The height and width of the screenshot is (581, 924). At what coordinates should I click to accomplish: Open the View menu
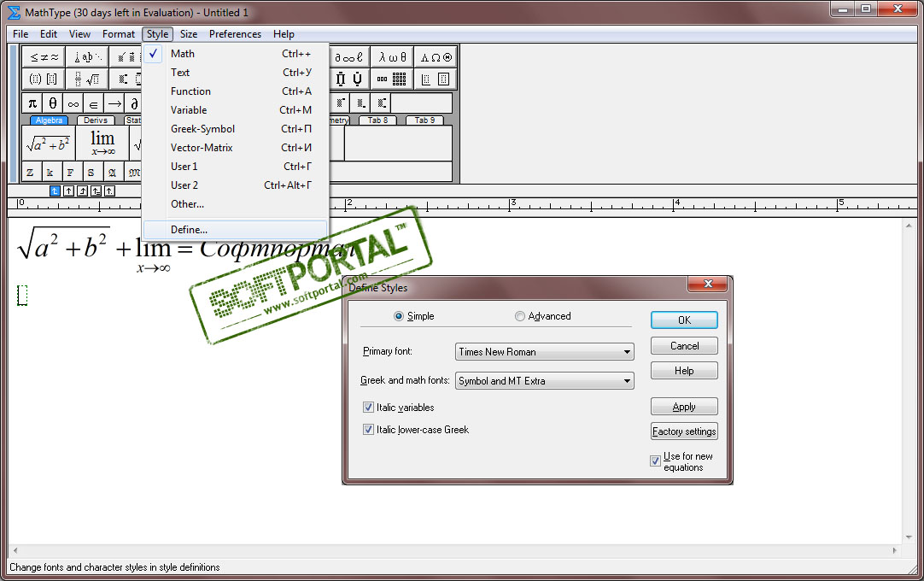pyautogui.click(x=79, y=34)
